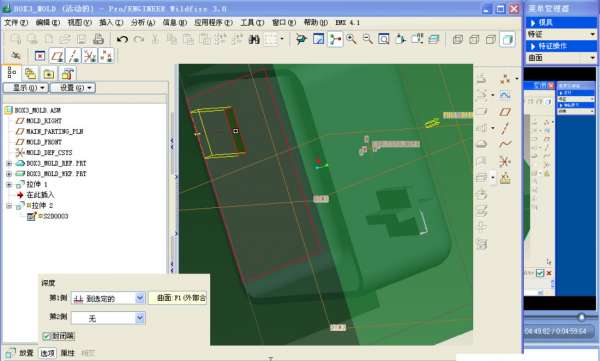Image resolution: width=600 pixels, height=361 pixels.
Task: Open the 设置 button in model tree
Action: [73, 88]
